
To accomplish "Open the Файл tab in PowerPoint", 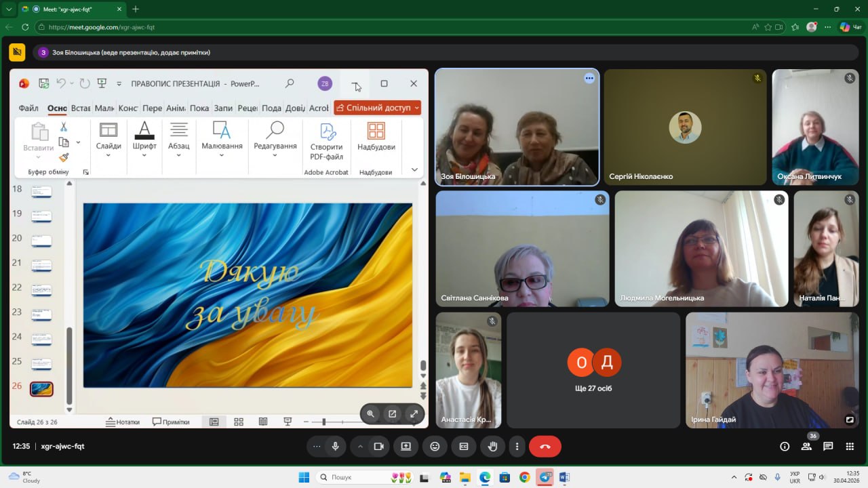I will (28, 108).
